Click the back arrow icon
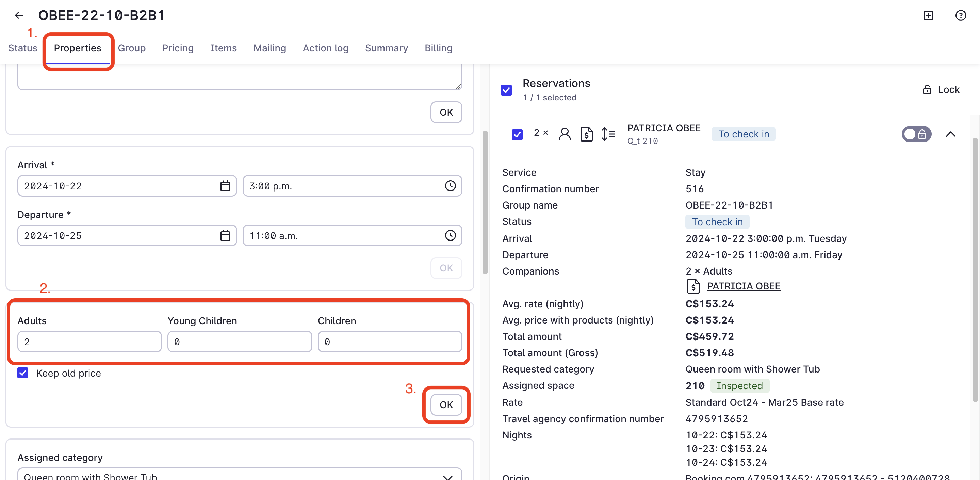980x480 pixels. (x=19, y=15)
